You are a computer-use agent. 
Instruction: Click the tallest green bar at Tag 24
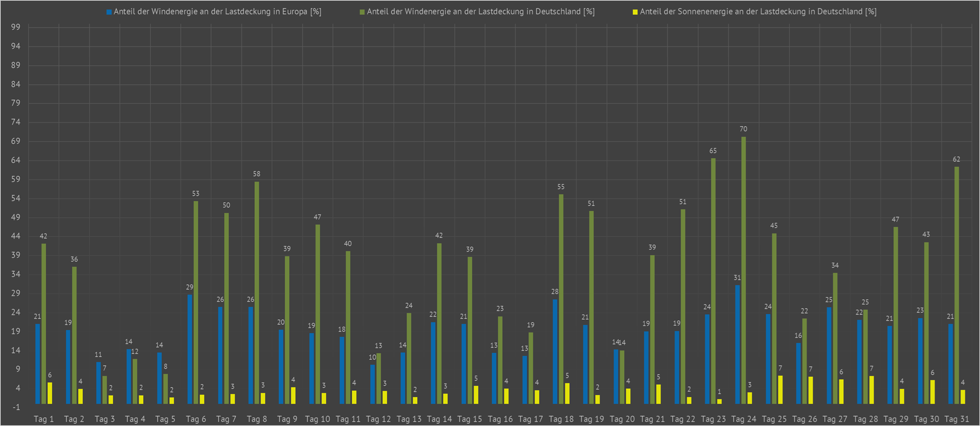(743, 270)
